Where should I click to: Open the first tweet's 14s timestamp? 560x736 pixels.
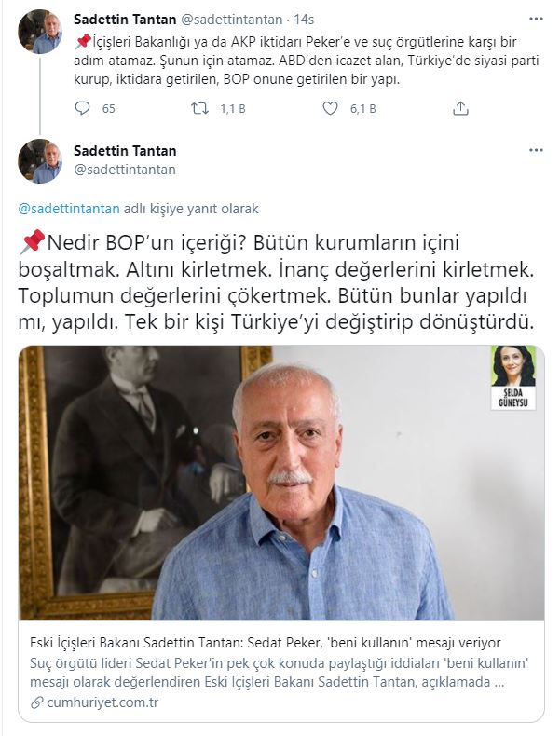304,20
